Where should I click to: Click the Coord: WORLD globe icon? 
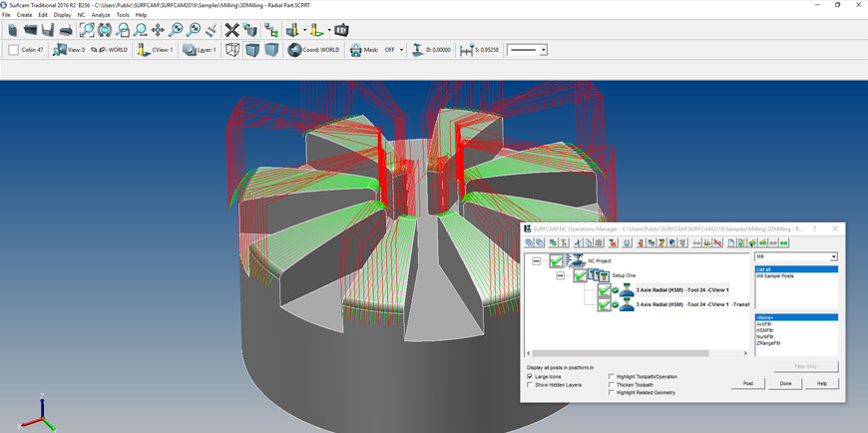coord(294,50)
